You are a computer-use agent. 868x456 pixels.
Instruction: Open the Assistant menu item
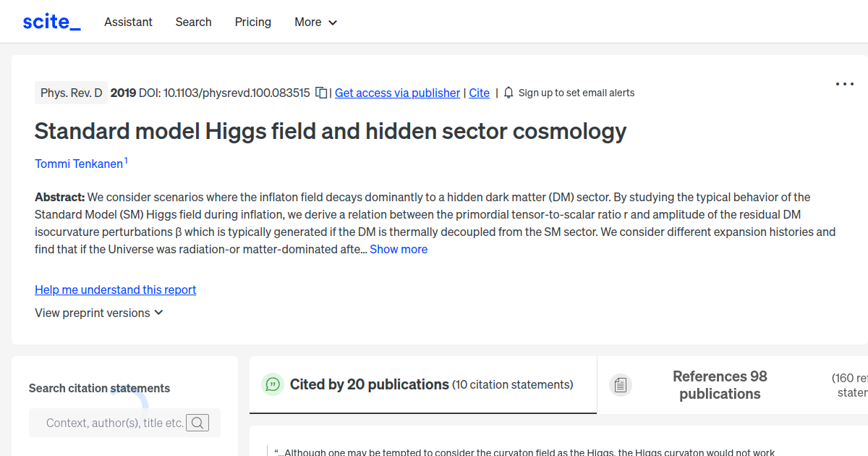128,22
